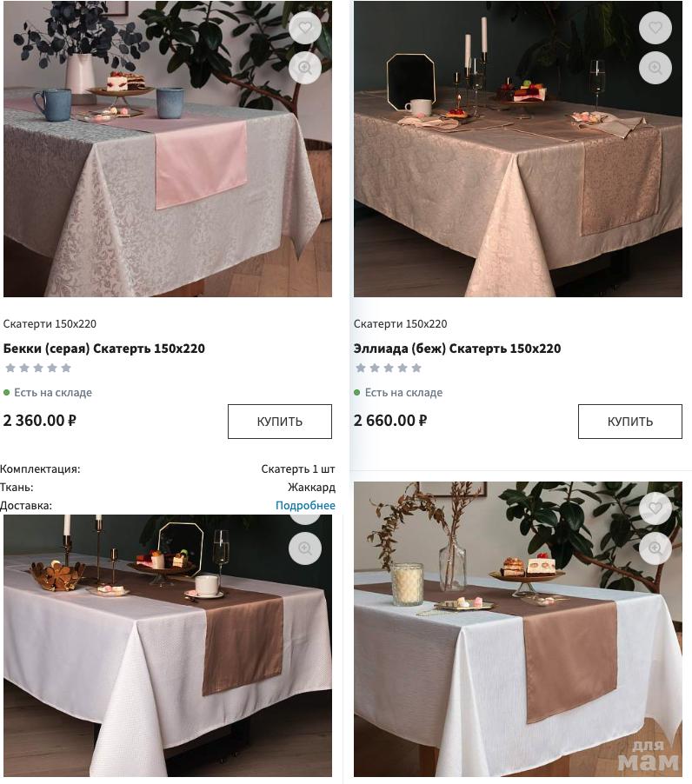The image size is (692, 784).
Task: Click magnifier on bottom-left white tablecloth image
Action: [x=305, y=548]
